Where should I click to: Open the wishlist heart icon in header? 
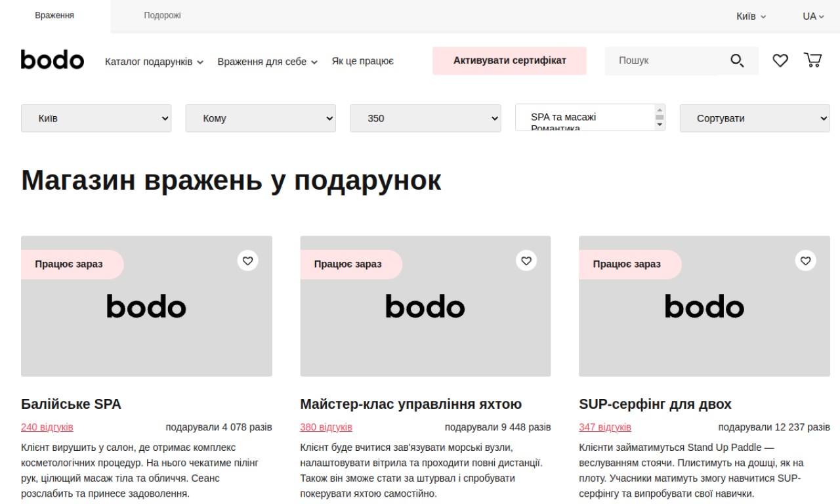point(780,61)
